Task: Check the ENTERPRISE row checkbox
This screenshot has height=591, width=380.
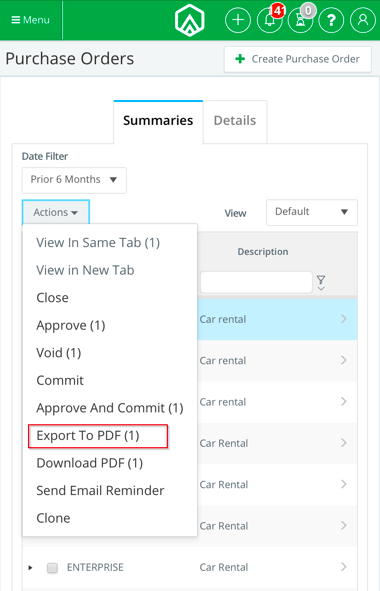Action: click(52, 568)
